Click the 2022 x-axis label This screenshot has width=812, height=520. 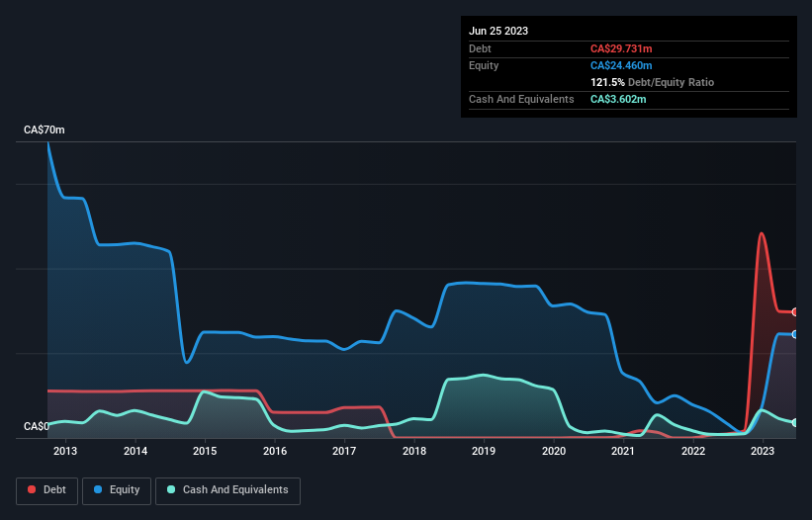point(693,451)
